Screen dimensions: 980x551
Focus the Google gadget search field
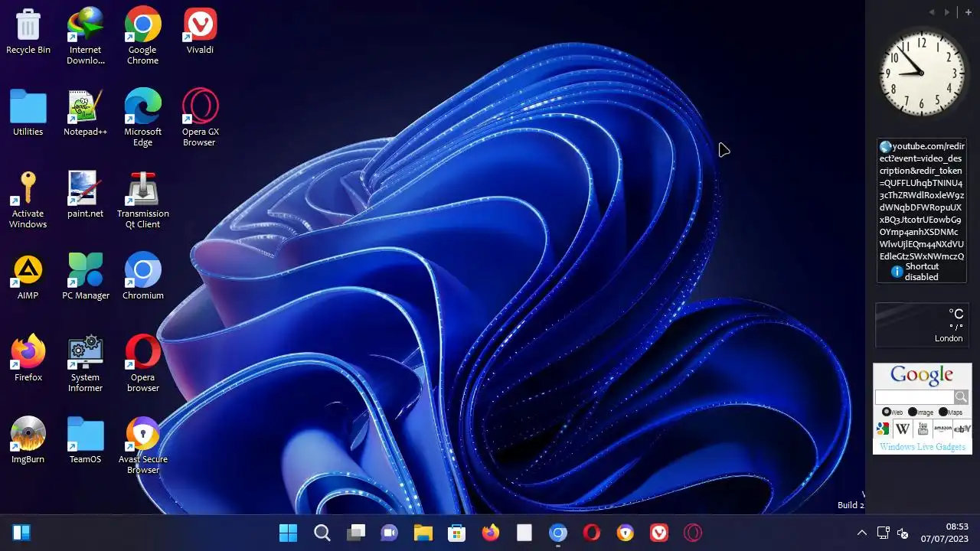coord(915,397)
